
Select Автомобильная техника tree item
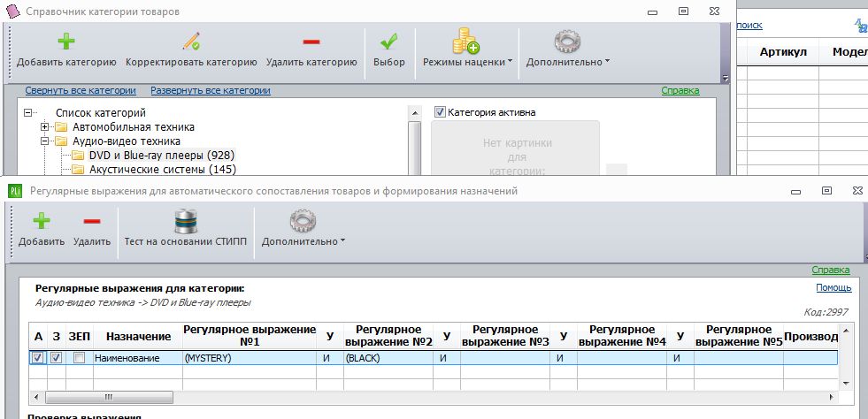134,127
